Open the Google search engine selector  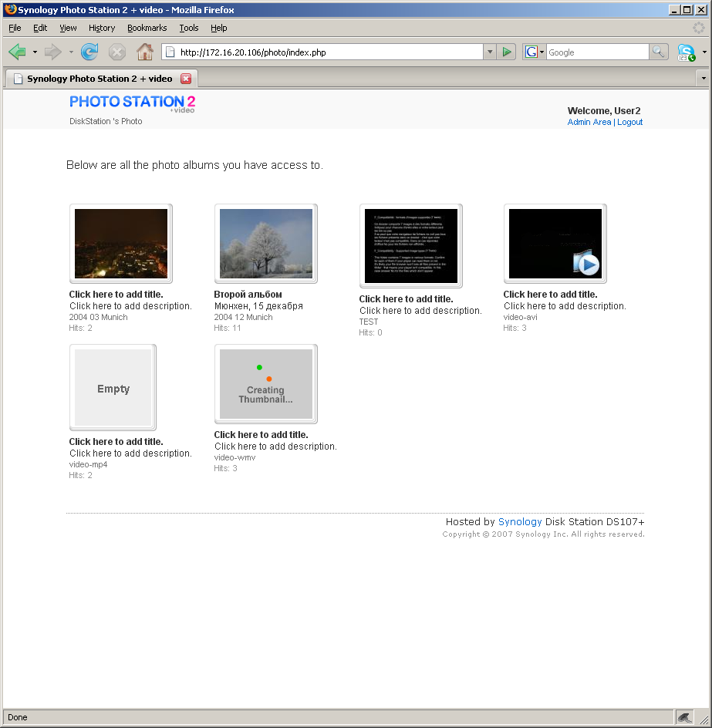[534, 52]
